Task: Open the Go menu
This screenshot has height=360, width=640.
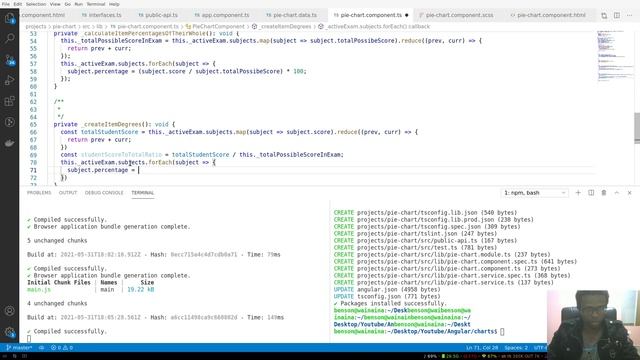Action: pos(68,4)
